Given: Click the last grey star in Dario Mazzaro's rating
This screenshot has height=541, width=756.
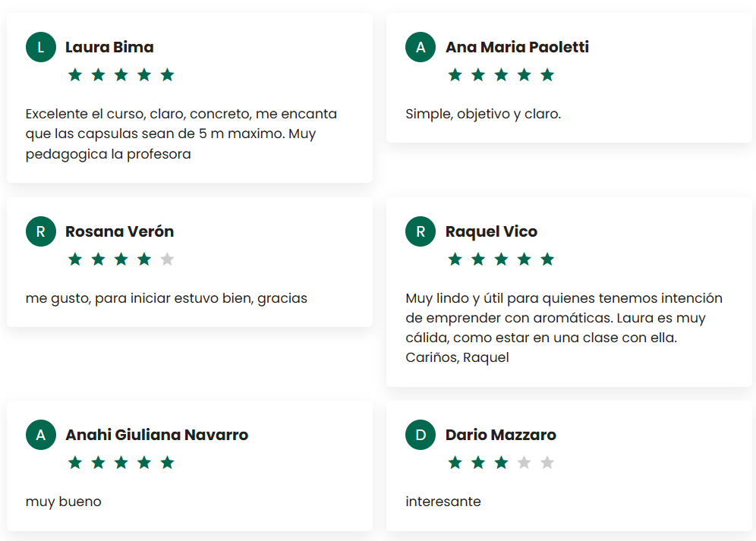Looking at the screenshot, I should pos(547,463).
